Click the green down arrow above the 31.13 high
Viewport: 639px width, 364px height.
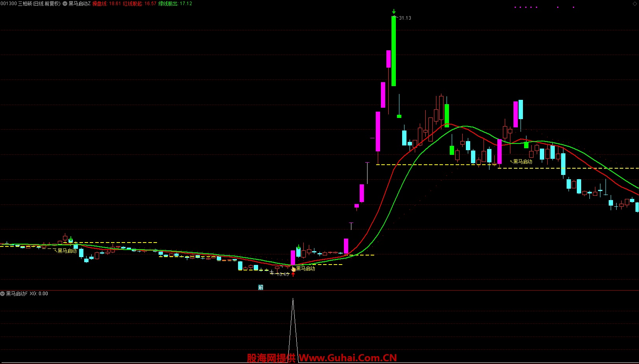point(393,12)
